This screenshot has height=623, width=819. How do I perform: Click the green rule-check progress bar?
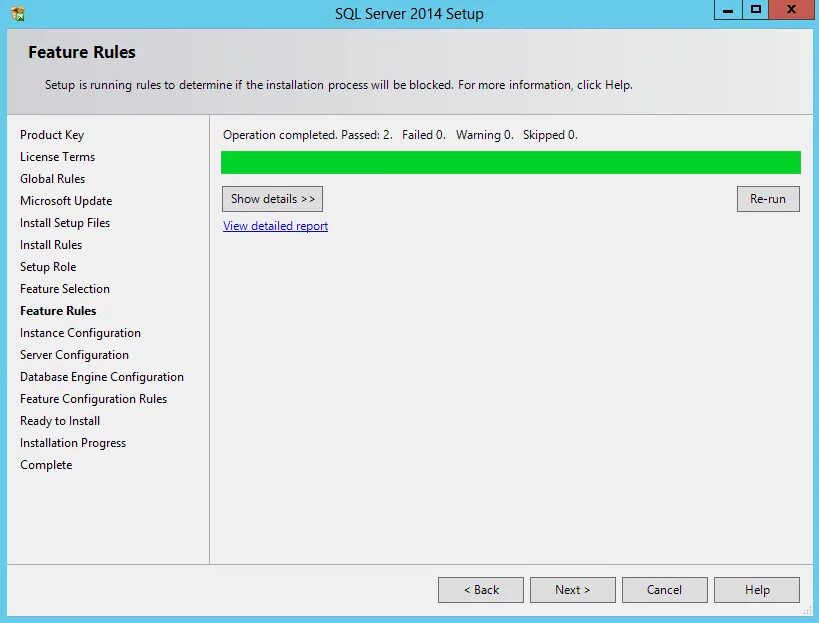(x=510, y=162)
